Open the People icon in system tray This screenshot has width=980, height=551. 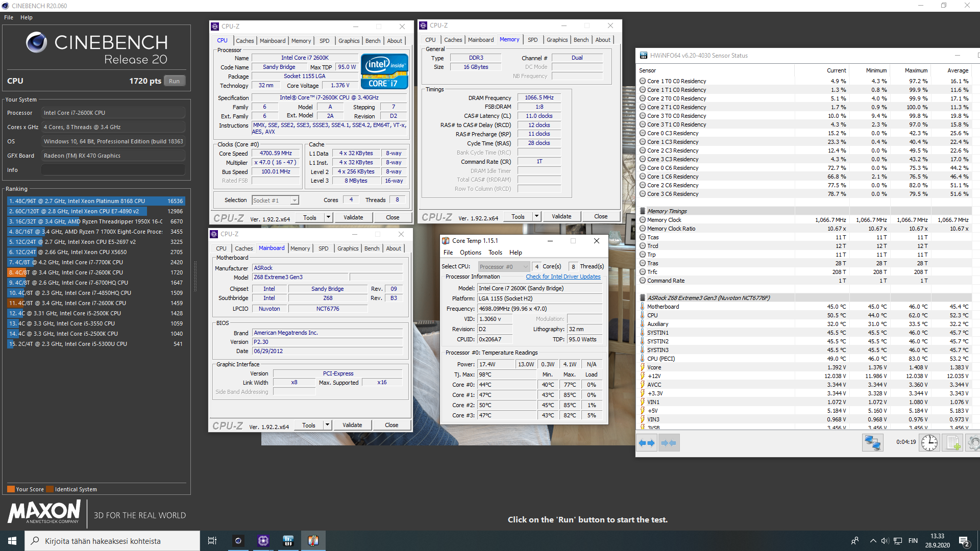[x=855, y=541]
